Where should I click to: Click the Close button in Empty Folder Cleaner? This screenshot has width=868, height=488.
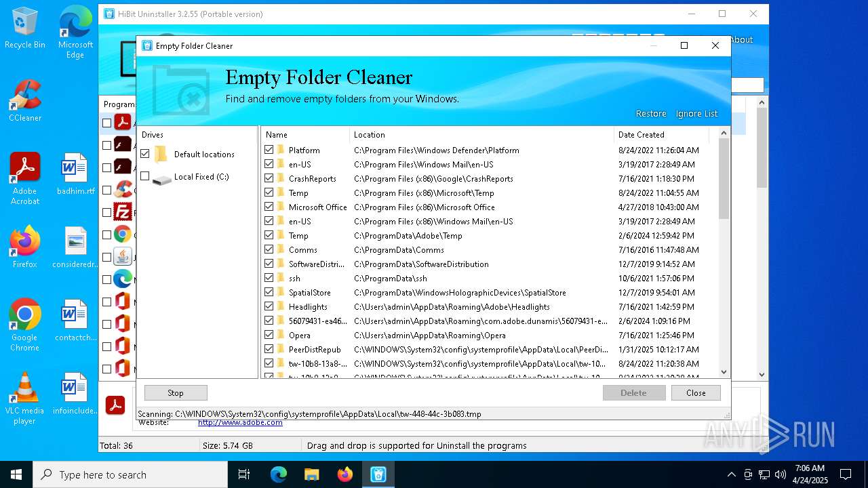[x=696, y=393]
